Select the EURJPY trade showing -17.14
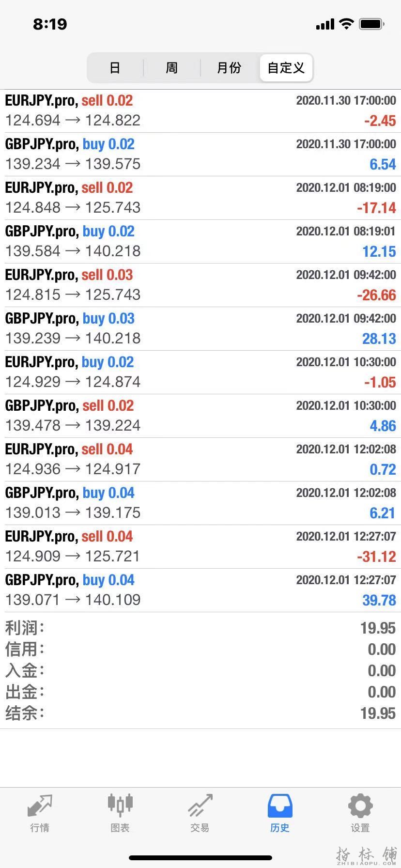Image resolution: width=401 pixels, height=868 pixels. 200,198
